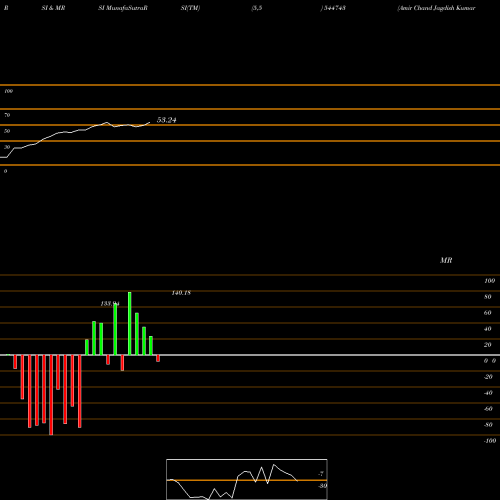Click the MR axis label 100
500x500 pixels.
point(489,281)
